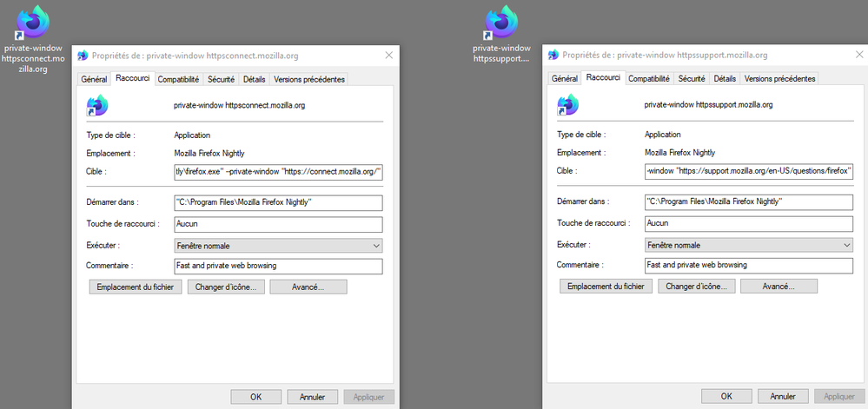
Task: Click the shortcut icon beside httpsconnect name field
Action: (97, 106)
